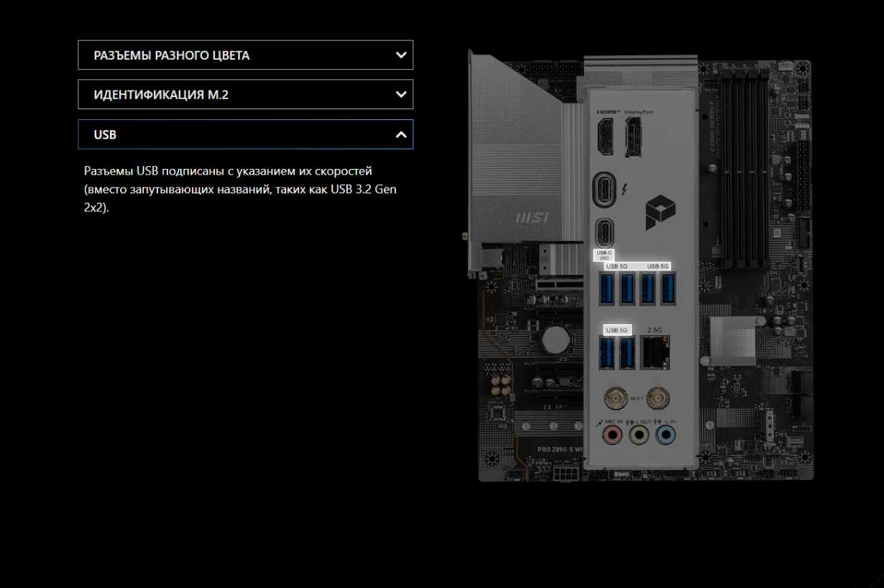Click the Thunderbolt lightning bolt symbol
884x588 pixels.
[626, 190]
